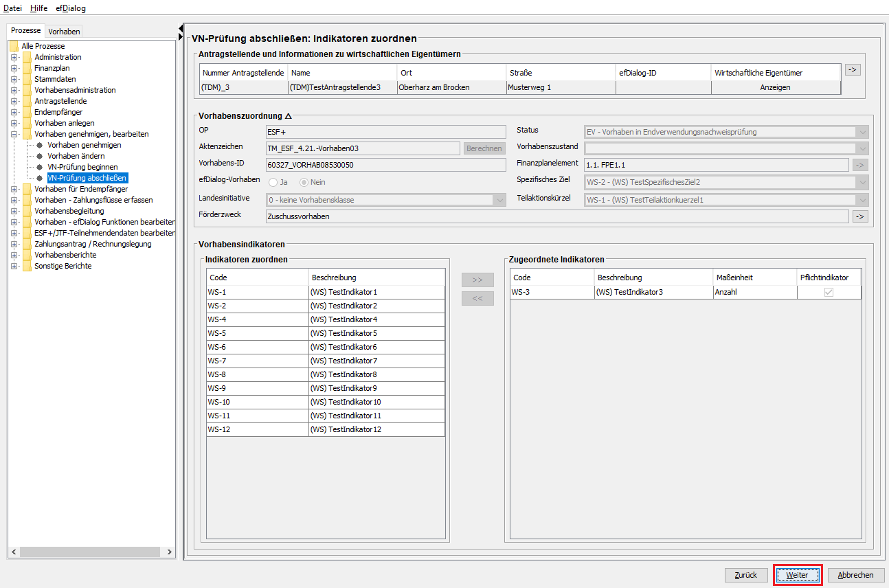889x588 pixels.
Task: Expand the Zahlungsantrag / Rechnungslegung node
Action: 14,244
